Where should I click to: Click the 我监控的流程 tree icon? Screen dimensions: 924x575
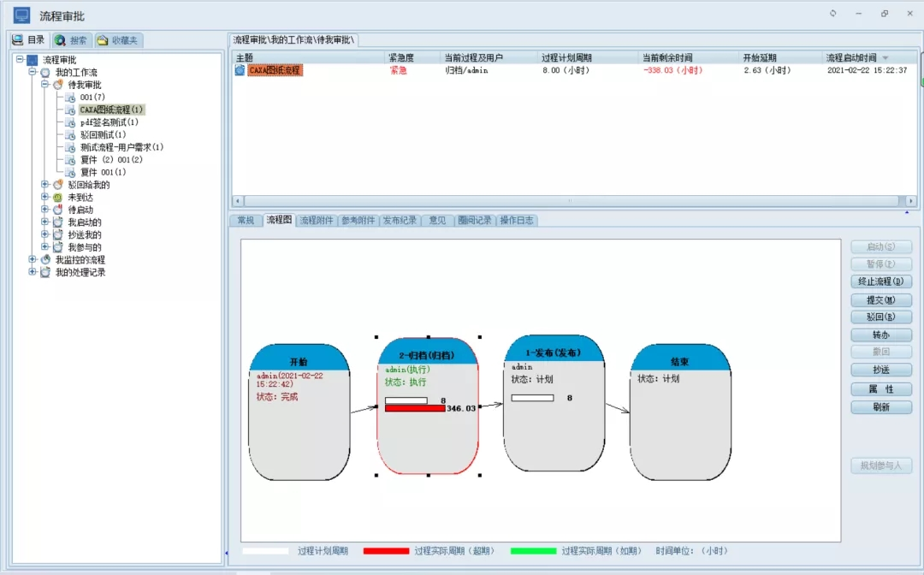pos(45,260)
